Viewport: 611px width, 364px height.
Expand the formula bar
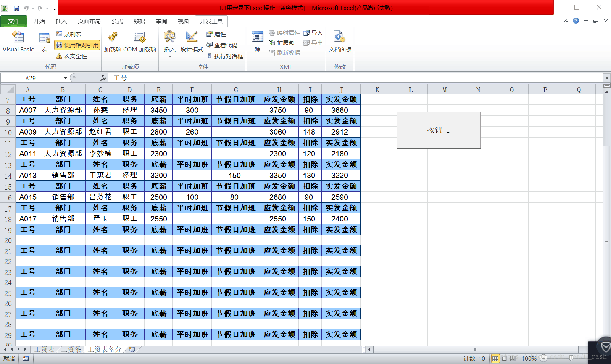coord(607,78)
